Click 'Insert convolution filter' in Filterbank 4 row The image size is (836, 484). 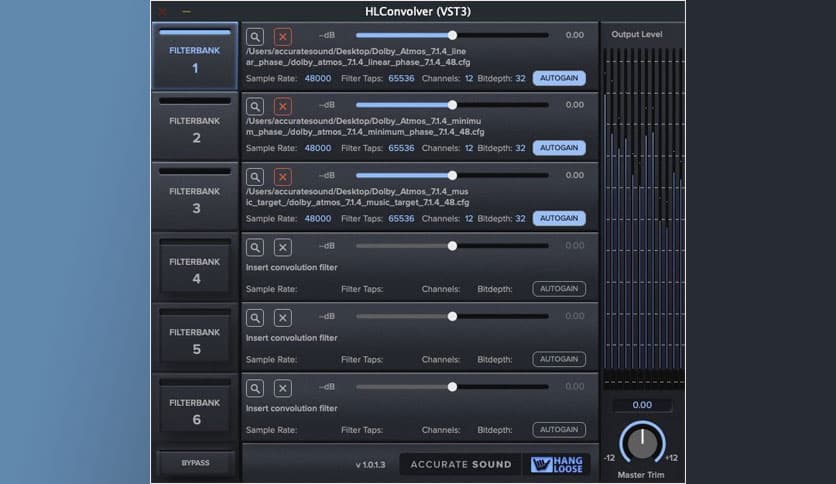[291, 268]
